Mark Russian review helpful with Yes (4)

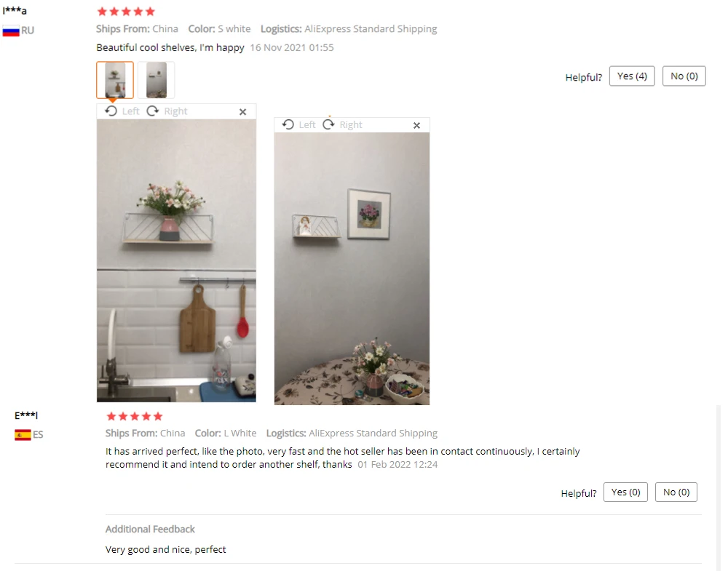pos(632,76)
